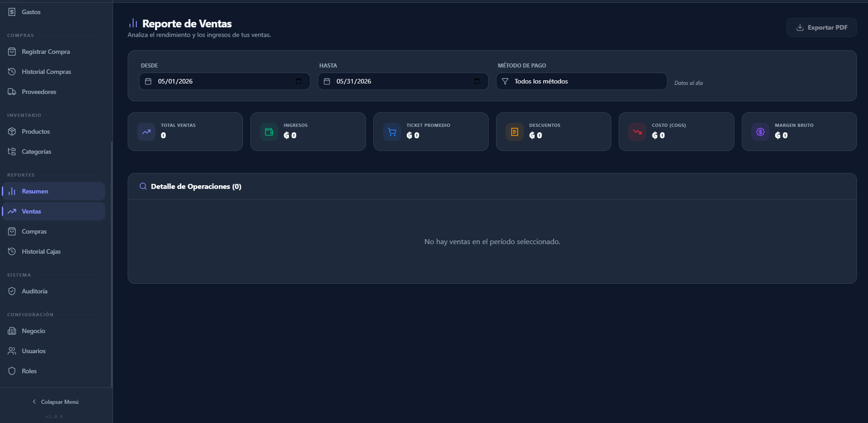868x423 pixels.
Task: Click the Costo (COGS) downtrend icon
Action: click(x=637, y=132)
